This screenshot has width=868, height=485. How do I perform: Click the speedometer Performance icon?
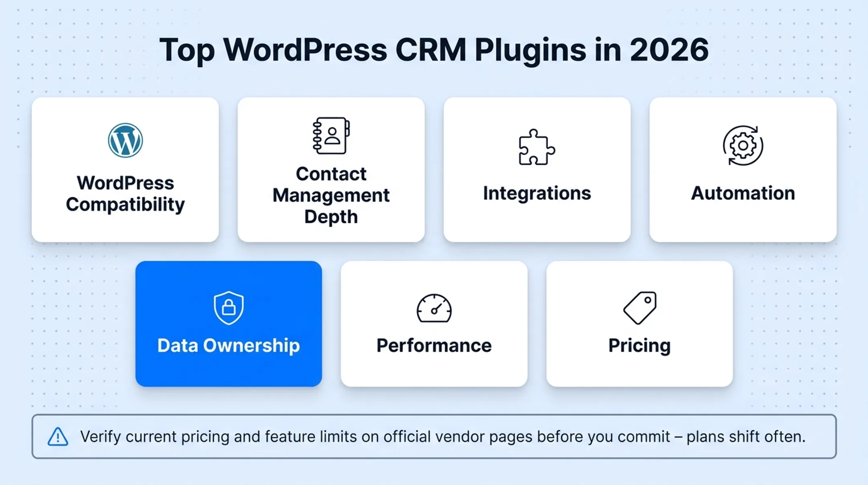click(x=434, y=308)
